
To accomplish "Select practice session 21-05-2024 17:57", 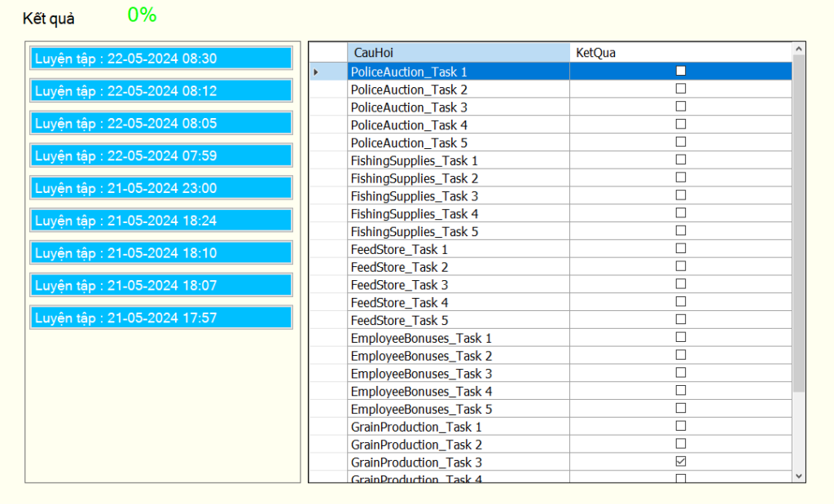I will click(x=160, y=318).
